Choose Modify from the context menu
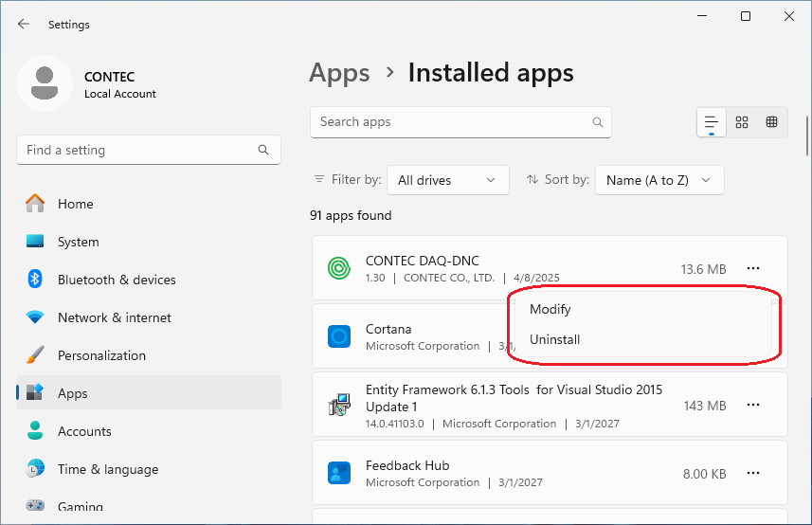 (643, 309)
